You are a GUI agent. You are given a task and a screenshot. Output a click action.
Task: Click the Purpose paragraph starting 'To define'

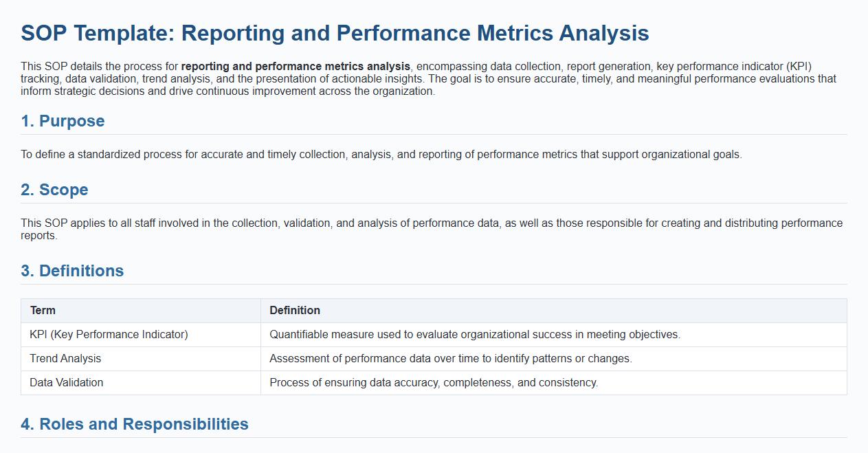[x=381, y=155]
